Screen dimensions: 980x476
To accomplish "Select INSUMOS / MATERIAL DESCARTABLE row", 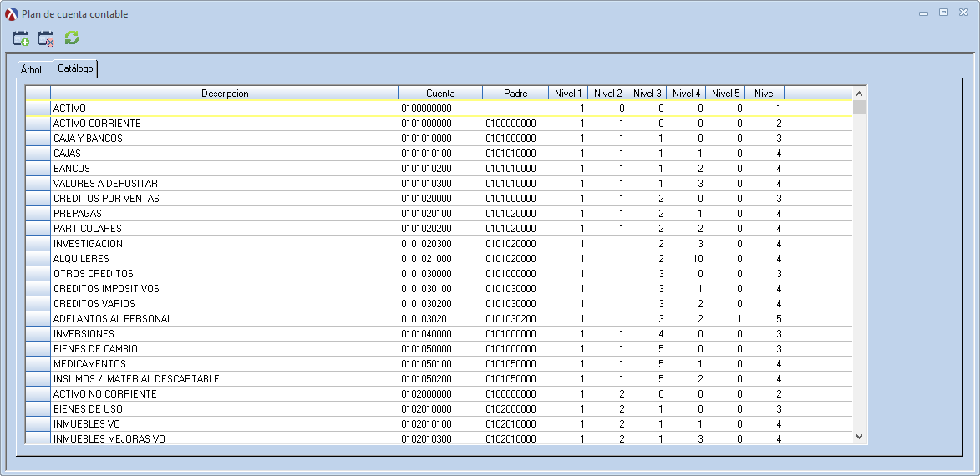I will pos(439,378).
